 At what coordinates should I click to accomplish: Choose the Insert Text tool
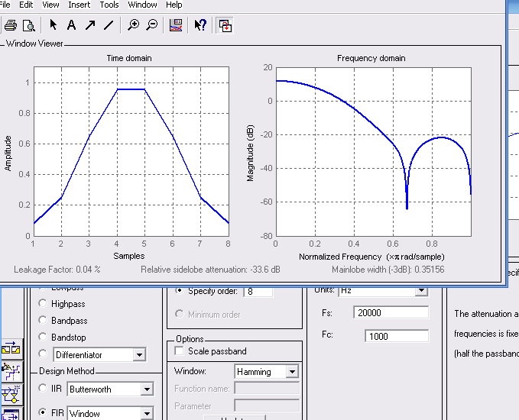pyautogui.click(x=71, y=25)
